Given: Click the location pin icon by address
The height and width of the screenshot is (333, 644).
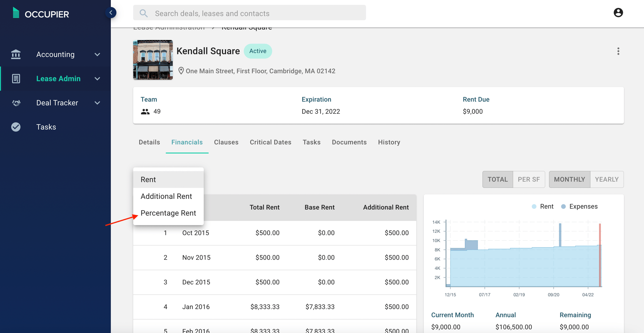Looking at the screenshot, I should pos(181,71).
